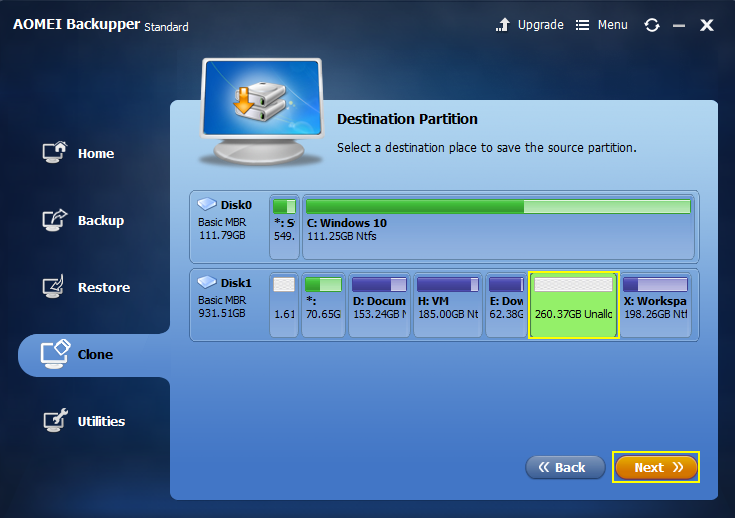
Task: Click the Backup label in sidebar
Action: pos(101,220)
